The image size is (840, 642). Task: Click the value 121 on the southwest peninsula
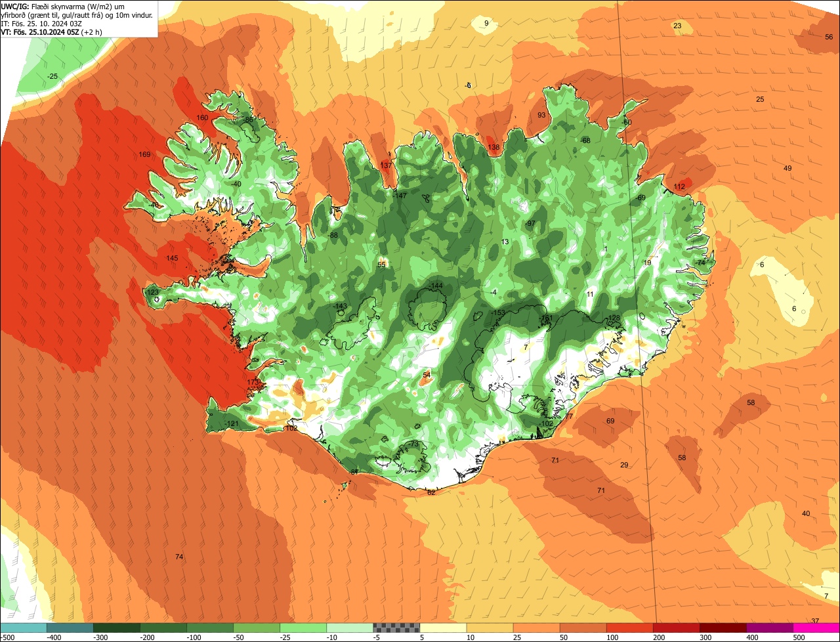(232, 423)
